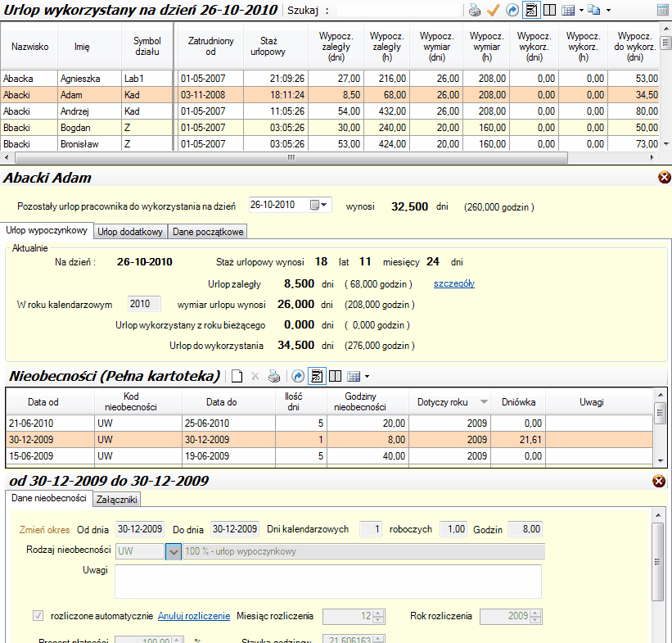Click the Godzin field showing 8,00
Image resolution: width=672 pixels, height=643 pixels.
click(525, 529)
